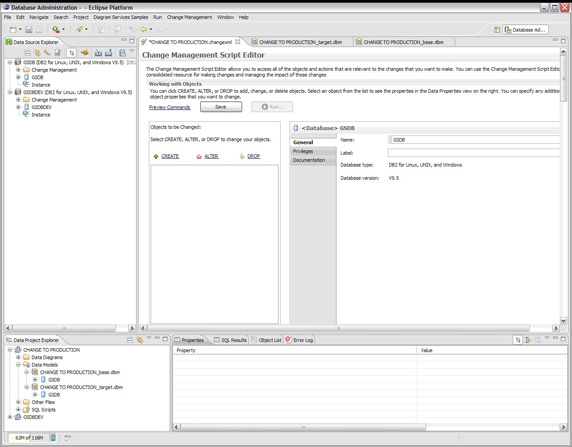The height and width of the screenshot is (447, 572).
Task: Open the Error Log tab
Action: (x=299, y=340)
